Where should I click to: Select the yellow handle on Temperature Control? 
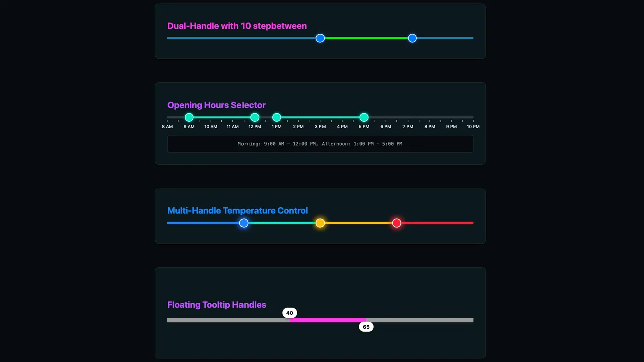(x=320, y=223)
